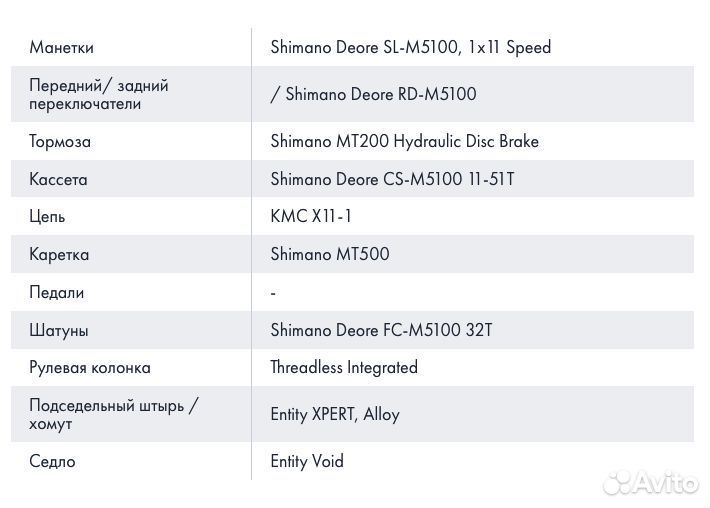Select the Тормоза row label

coord(60,142)
